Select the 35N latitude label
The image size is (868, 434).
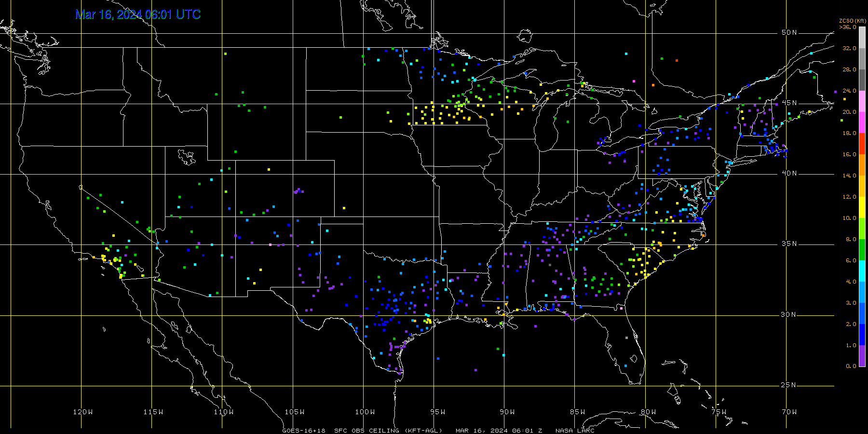tap(789, 244)
